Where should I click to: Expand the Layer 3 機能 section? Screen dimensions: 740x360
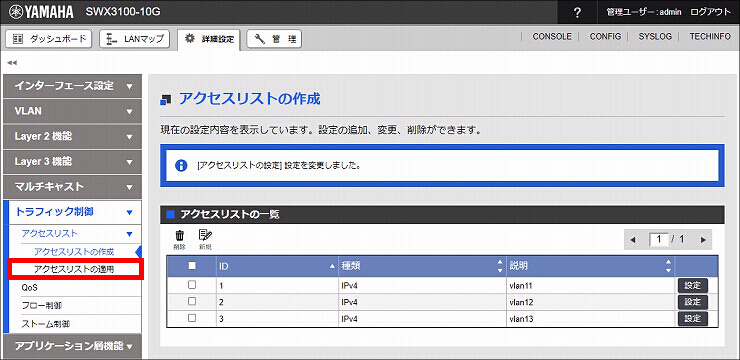click(72, 161)
